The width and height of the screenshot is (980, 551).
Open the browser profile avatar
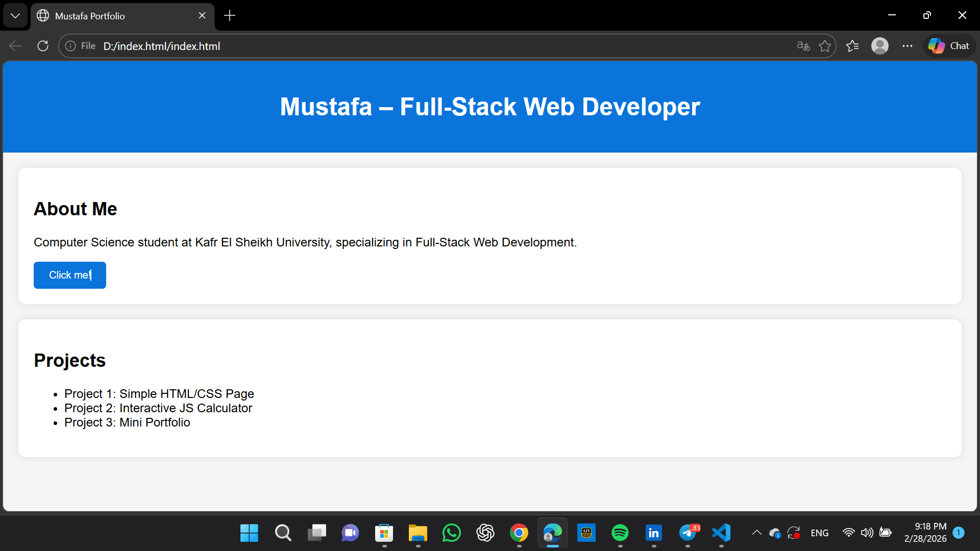pyautogui.click(x=879, y=46)
